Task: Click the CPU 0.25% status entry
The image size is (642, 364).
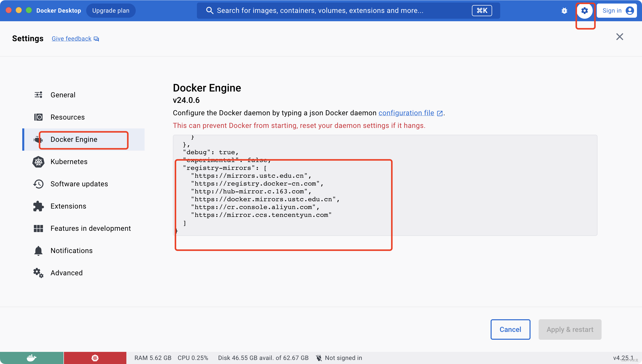Action: click(193, 358)
